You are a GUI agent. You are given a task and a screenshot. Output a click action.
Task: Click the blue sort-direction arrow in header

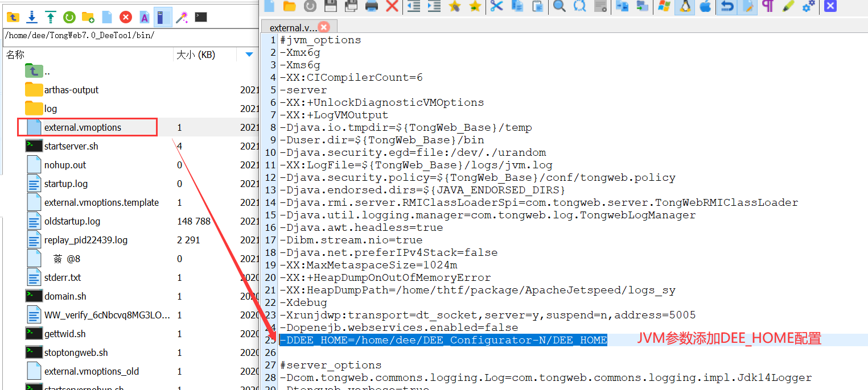point(249,55)
